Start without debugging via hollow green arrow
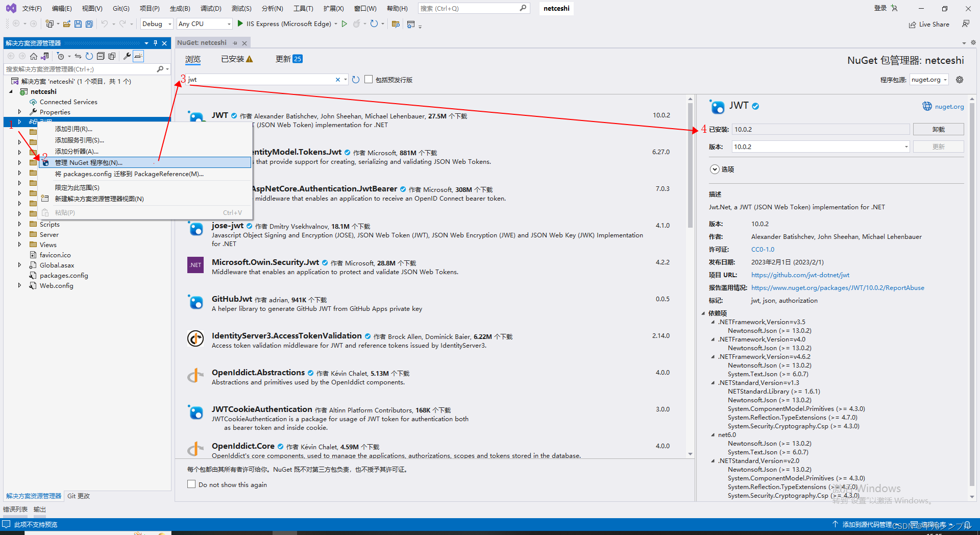Screen dimensions: 980x535 click(345, 24)
